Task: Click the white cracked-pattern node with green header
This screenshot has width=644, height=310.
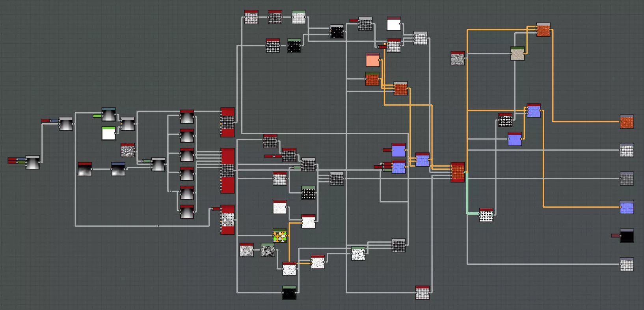Action: click(358, 254)
